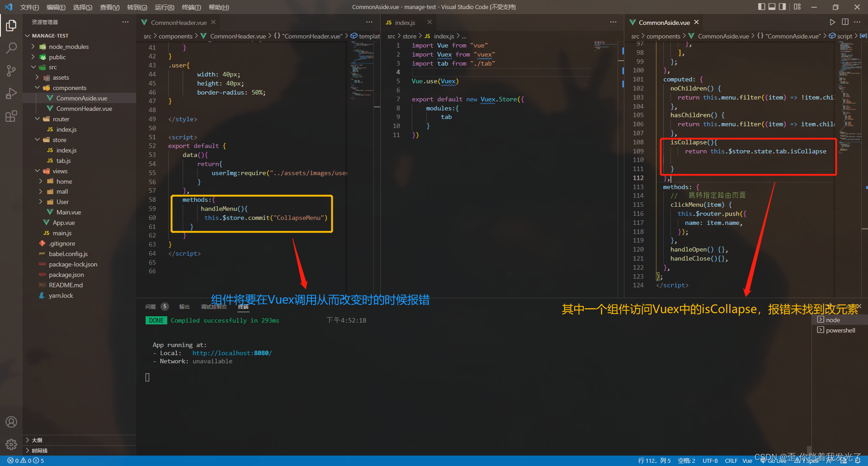Click components in CommonAside.vue breadcrumb
The height and width of the screenshot is (466, 868).
(663, 36)
